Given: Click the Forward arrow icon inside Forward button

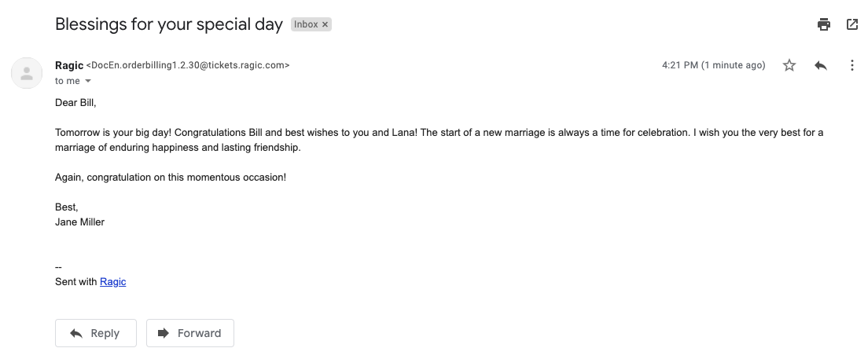Looking at the screenshot, I should pyautogui.click(x=164, y=333).
